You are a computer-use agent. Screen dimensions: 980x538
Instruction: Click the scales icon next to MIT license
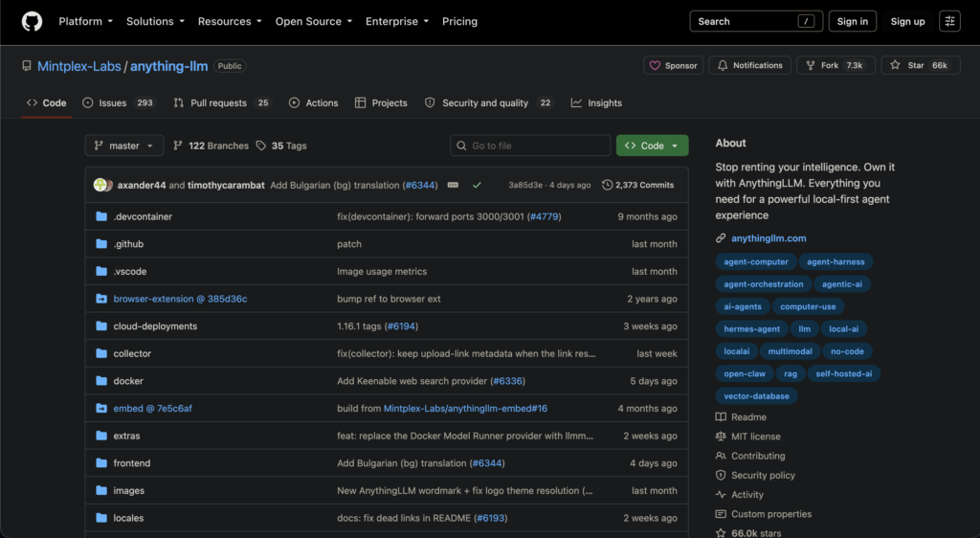721,437
